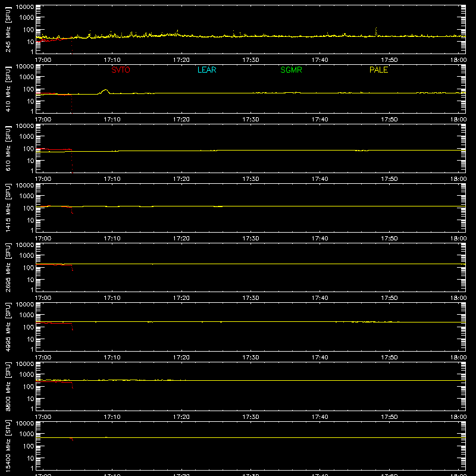
Task: Click the green SGMR station label
Action: pos(291,70)
